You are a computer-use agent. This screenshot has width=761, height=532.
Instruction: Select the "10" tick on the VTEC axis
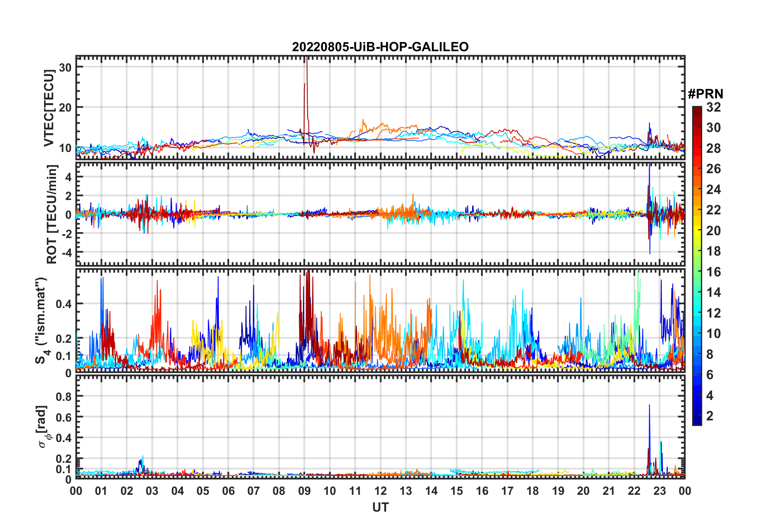65,148
